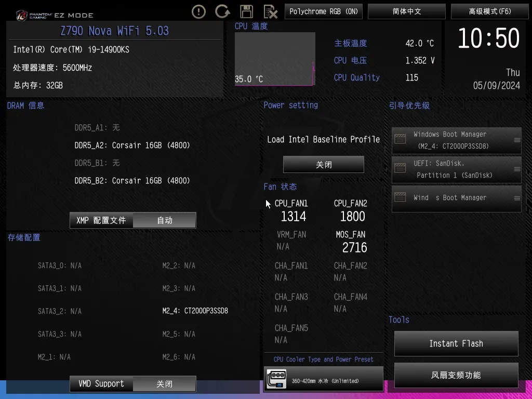Click the CHA_FAN1 label
Viewport: 532px width, 399px height.
pos(291,265)
